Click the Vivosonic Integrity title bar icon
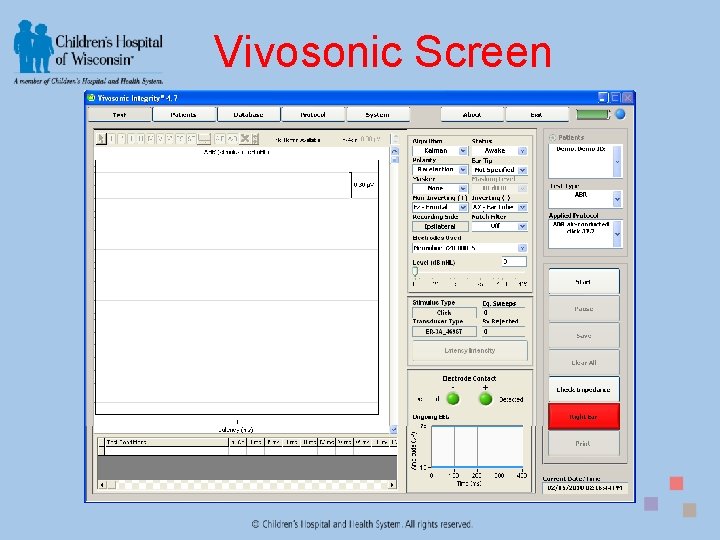720x540 pixels. coord(91,97)
